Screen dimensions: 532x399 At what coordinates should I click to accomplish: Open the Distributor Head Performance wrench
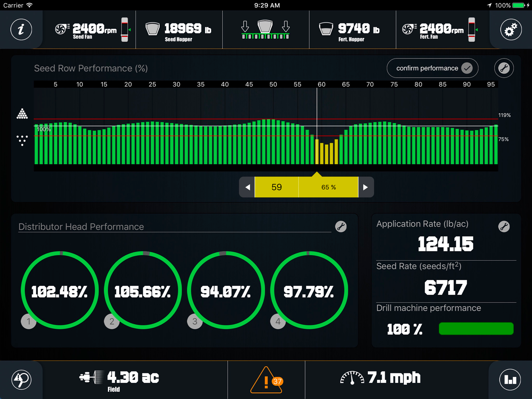click(x=341, y=226)
